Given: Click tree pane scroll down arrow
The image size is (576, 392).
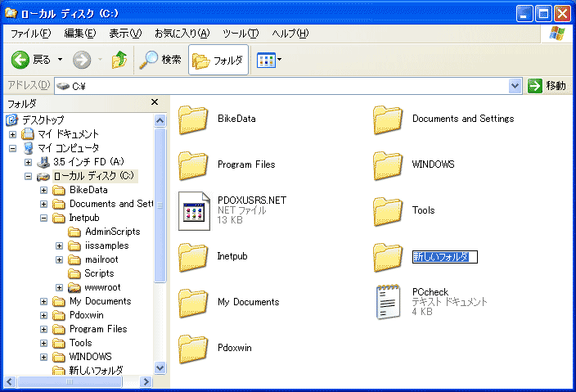Looking at the screenshot, I should click(160, 367).
